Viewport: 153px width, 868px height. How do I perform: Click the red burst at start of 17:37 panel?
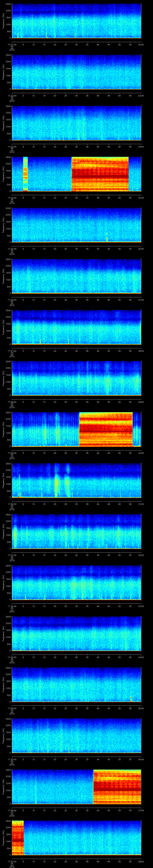pyautogui.click(x=17, y=837)
